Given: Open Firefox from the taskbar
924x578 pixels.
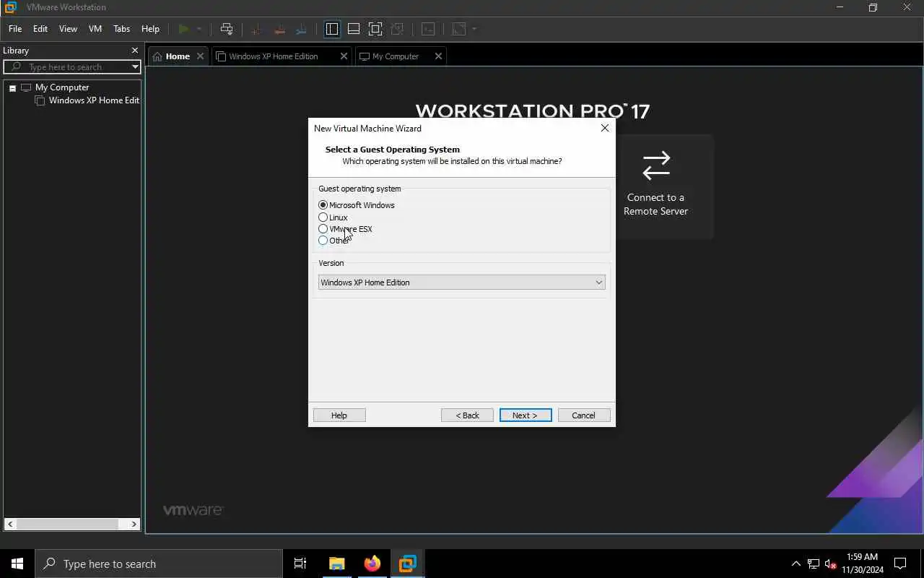Looking at the screenshot, I should (x=372, y=564).
